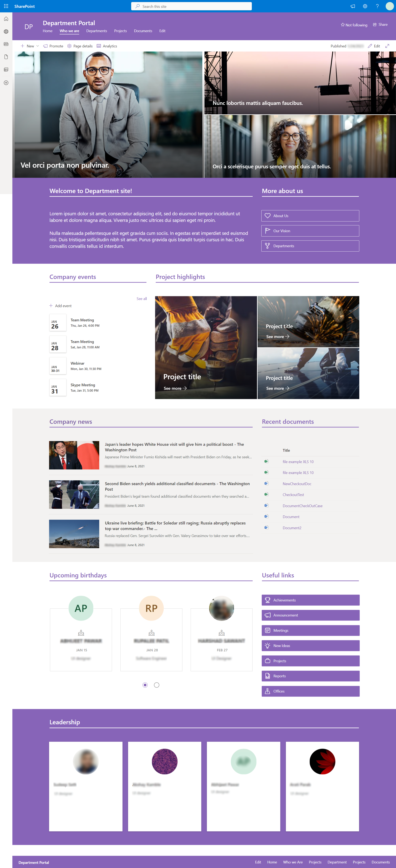This screenshot has height=868, width=396.
Task: Open the settings gear in the header
Action: pyautogui.click(x=365, y=6)
